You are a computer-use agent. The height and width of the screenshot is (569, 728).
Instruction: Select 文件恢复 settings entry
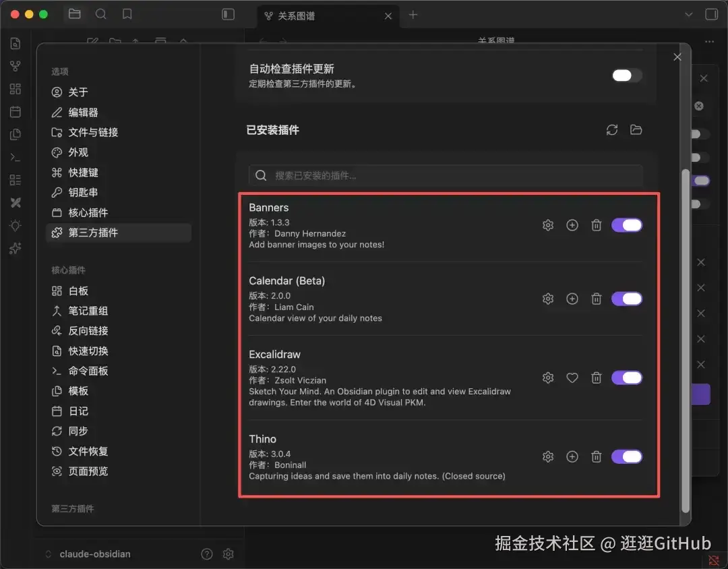click(119, 451)
